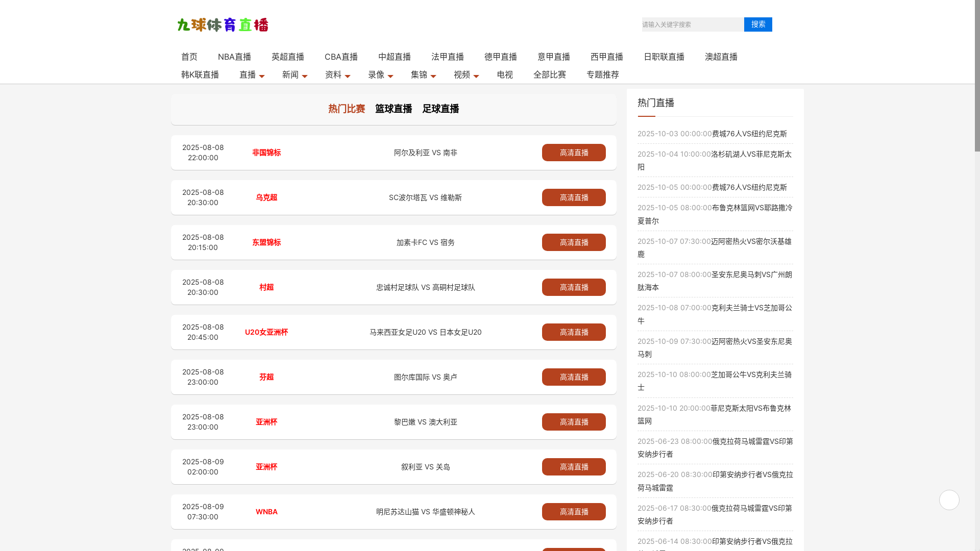Viewport: 980px width, 551px height.
Task: Open the 布鲁克林篮网VS耶路撒冷夏普尔 link
Action: [715, 214]
